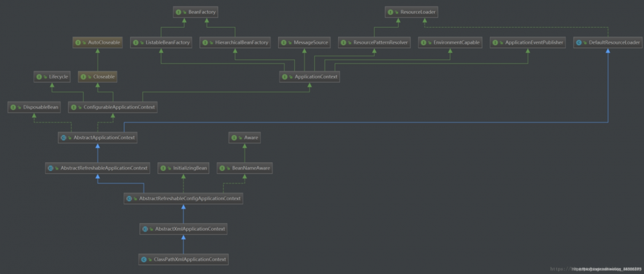
Task: Click the interface icon on ResourceLoader
Action: [391, 12]
